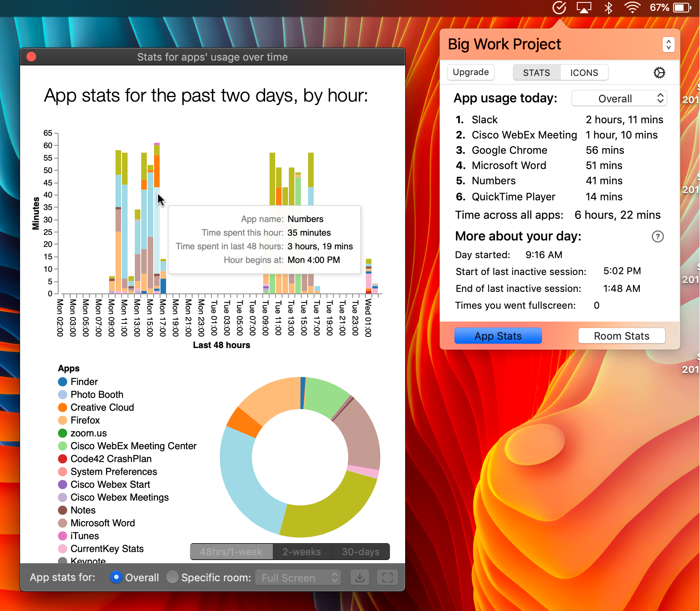Switch to the STATS tab
The image size is (700, 611).
(x=536, y=73)
